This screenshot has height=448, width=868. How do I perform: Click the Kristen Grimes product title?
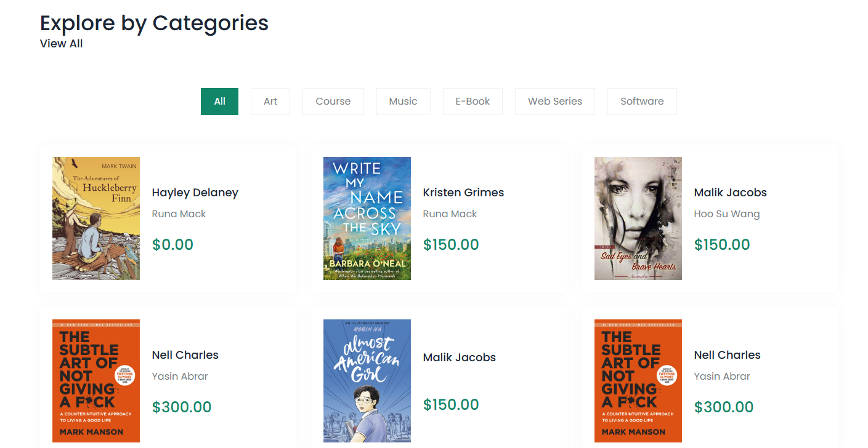(x=463, y=193)
